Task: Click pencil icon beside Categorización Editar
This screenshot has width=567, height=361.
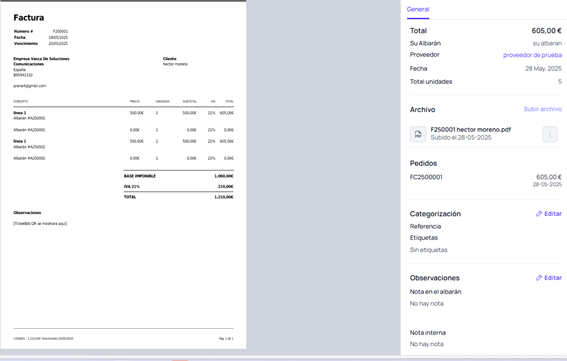Action: (539, 214)
